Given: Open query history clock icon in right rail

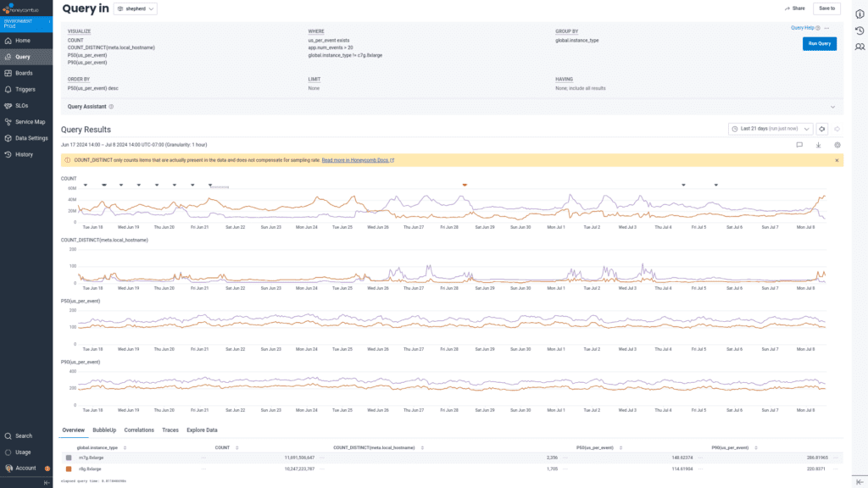Looking at the screenshot, I should [x=859, y=30].
